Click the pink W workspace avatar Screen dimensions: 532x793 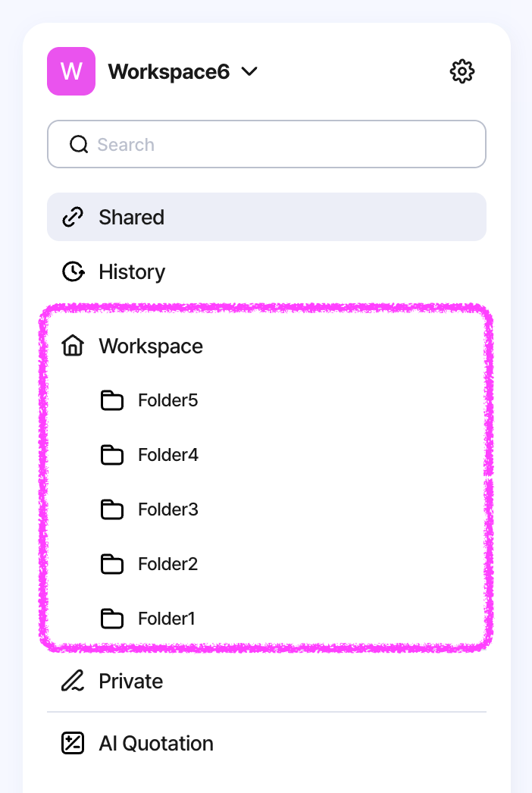tap(71, 71)
